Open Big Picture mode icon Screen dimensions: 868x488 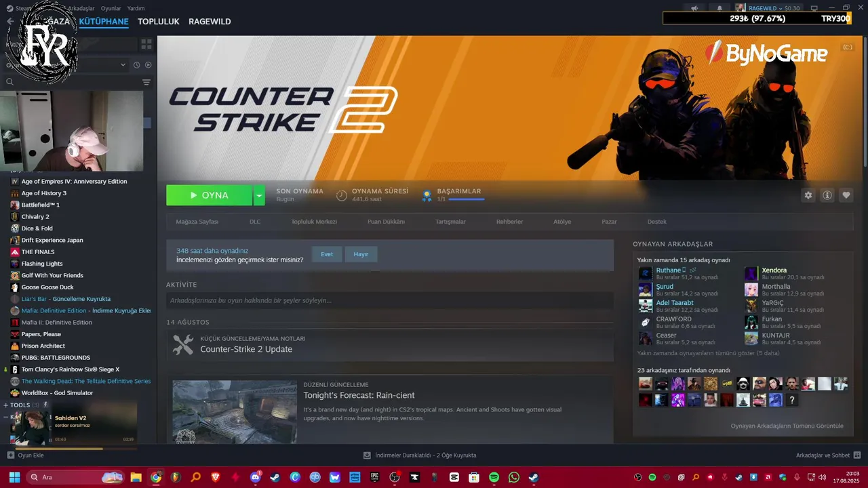pos(814,8)
